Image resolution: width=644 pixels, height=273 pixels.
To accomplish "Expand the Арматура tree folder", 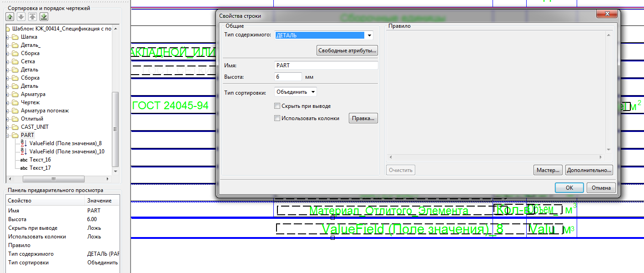I will (x=8, y=94).
